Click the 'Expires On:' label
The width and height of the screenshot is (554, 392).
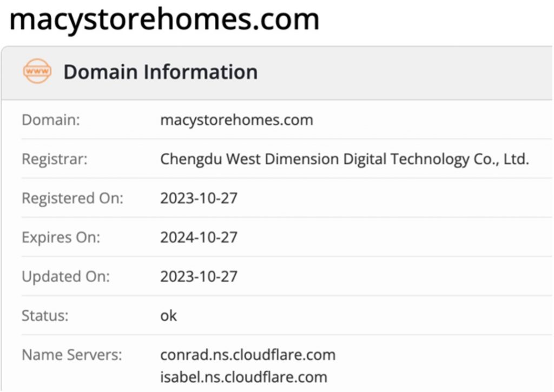coord(61,237)
